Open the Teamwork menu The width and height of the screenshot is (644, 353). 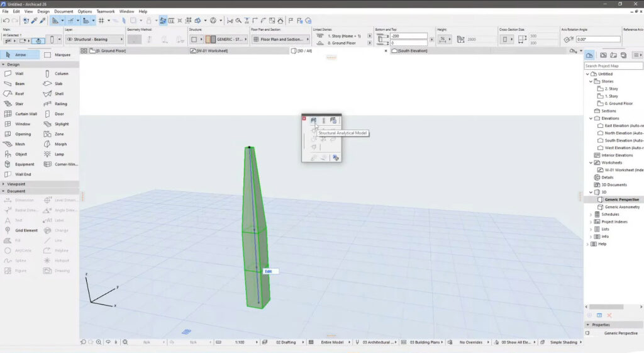tap(106, 11)
